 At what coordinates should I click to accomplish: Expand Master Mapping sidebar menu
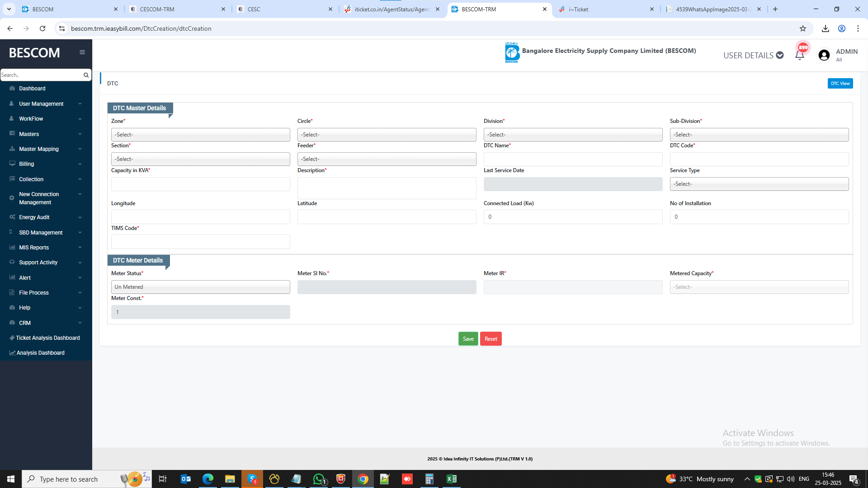coord(46,149)
